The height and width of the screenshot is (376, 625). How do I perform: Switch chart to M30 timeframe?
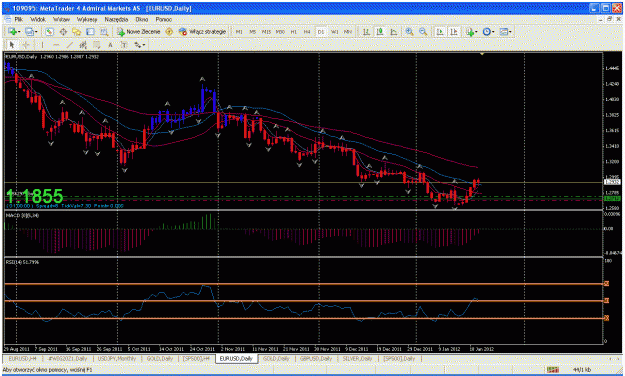(x=280, y=31)
